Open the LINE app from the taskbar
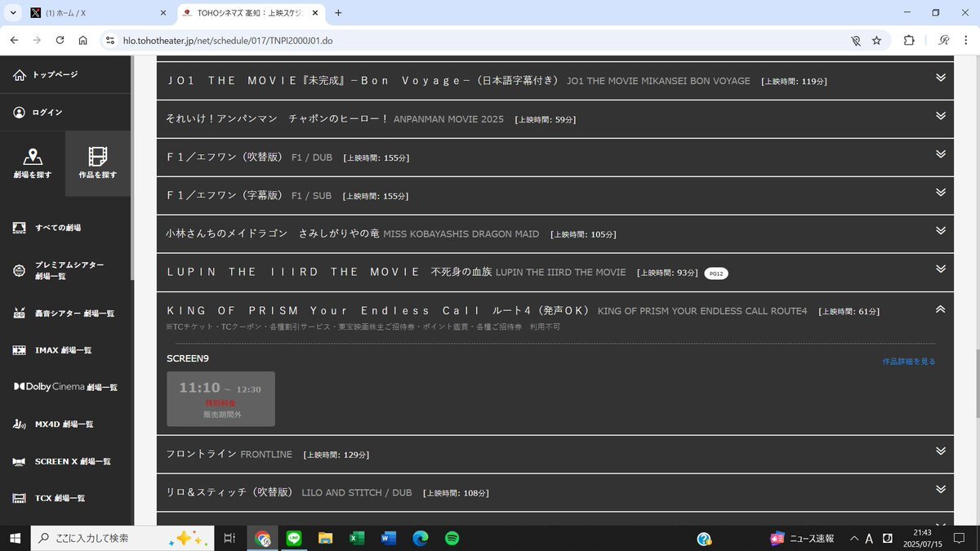Viewport: 980px width, 551px height. pos(294,539)
